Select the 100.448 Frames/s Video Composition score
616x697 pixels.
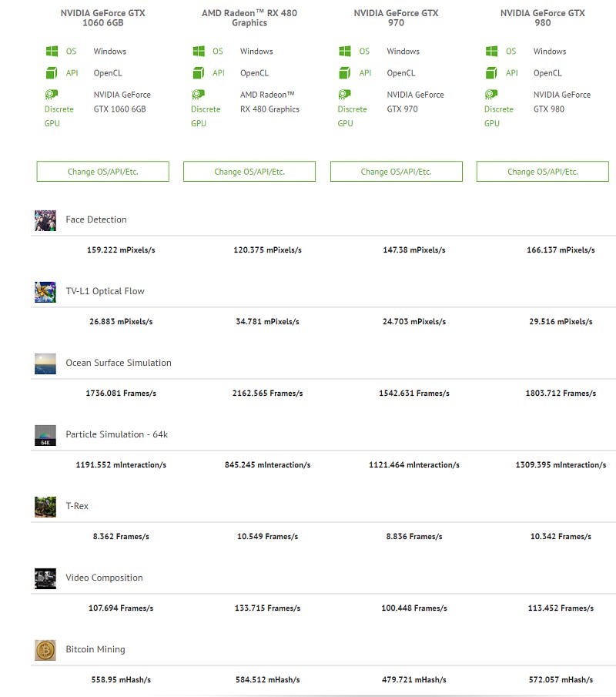tap(414, 608)
